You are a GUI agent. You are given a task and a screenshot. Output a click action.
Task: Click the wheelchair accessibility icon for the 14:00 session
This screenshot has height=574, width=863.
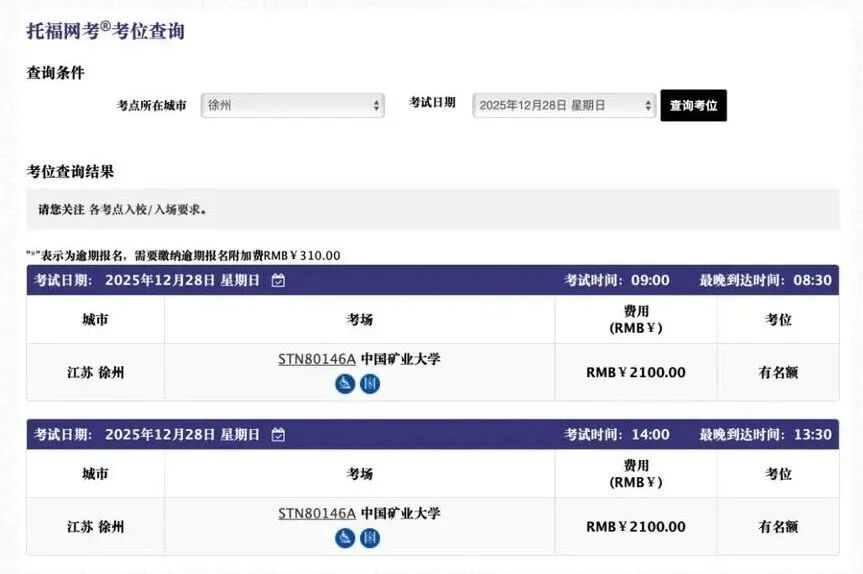click(x=345, y=538)
